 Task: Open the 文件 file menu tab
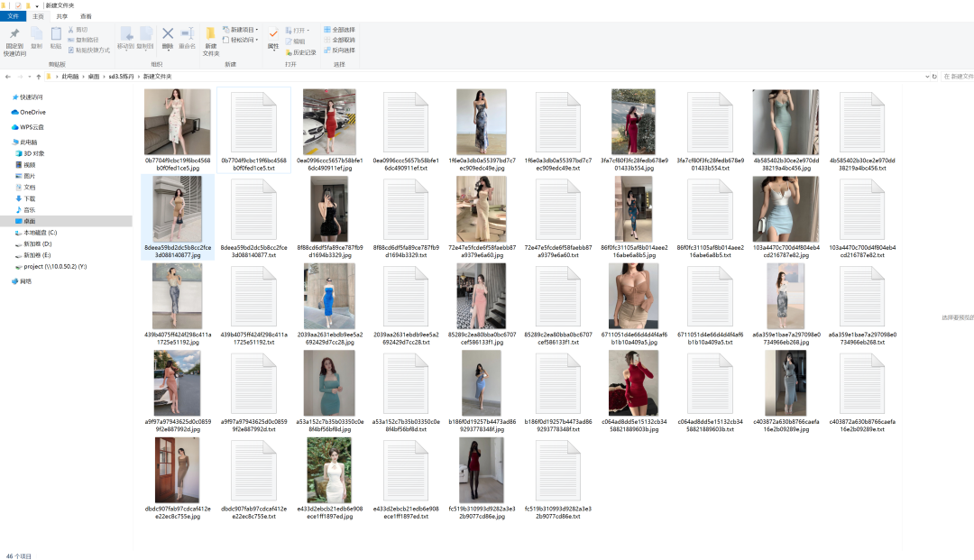(13, 16)
